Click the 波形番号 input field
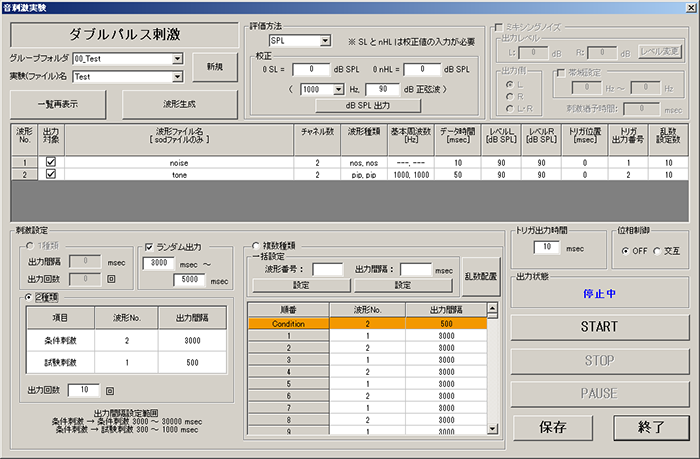This screenshot has width=700, height=459. [x=328, y=269]
